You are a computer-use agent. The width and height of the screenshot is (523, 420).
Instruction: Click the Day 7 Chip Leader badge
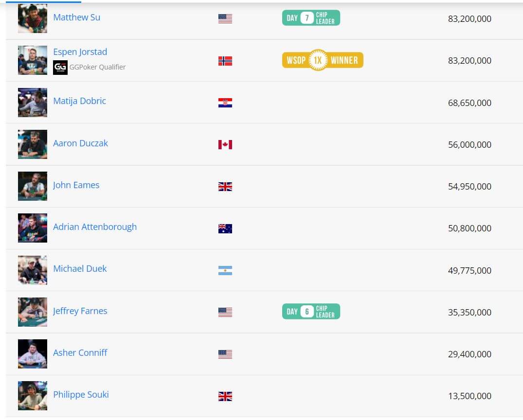click(x=311, y=17)
